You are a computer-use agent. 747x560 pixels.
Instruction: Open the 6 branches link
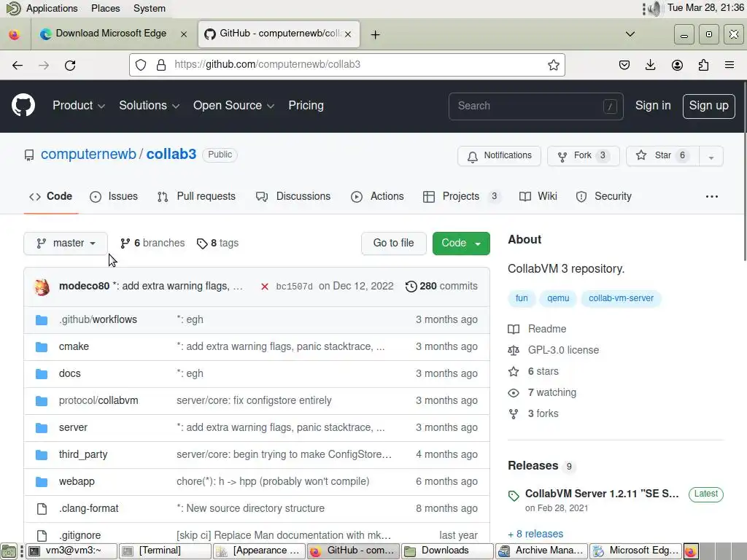(x=152, y=244)
